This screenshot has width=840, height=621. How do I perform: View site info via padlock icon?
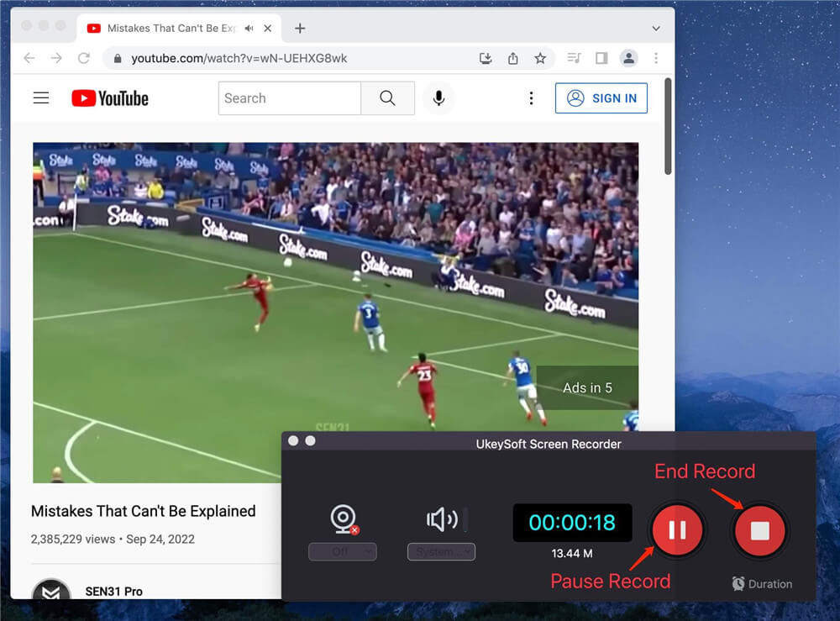tap(118, 59)
